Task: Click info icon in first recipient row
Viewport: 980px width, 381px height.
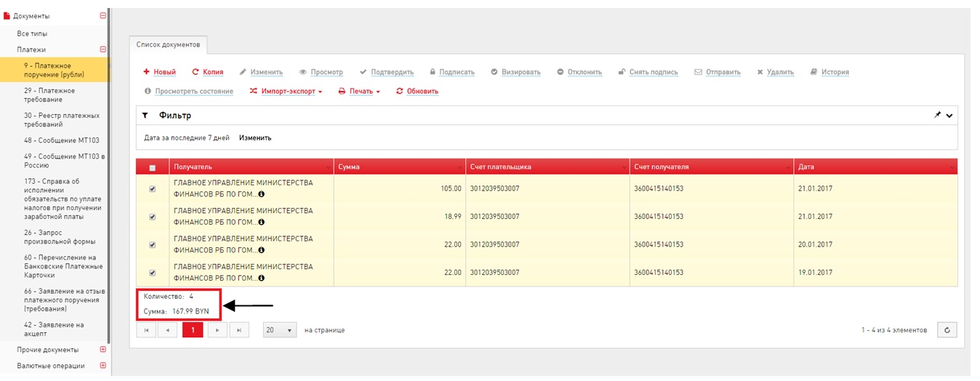Action: coord(261,194)
